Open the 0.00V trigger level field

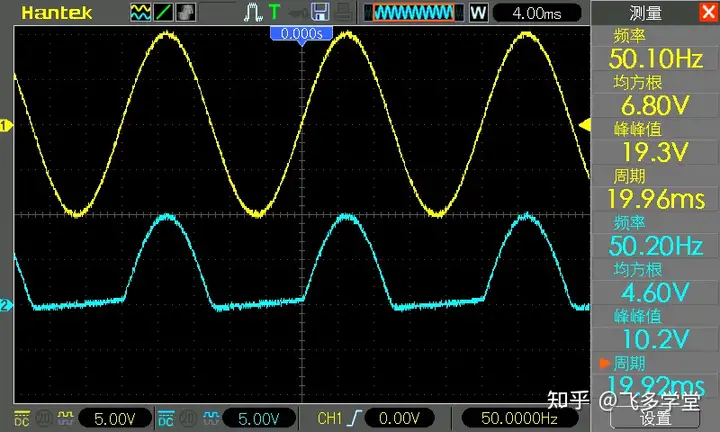point(399,418)
